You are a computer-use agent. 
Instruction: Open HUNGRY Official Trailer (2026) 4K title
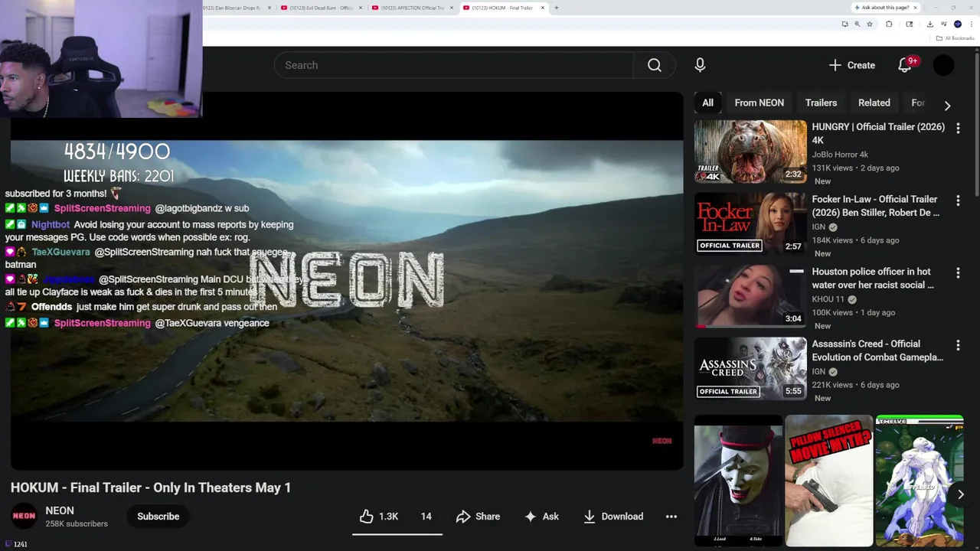pos(878,134)
